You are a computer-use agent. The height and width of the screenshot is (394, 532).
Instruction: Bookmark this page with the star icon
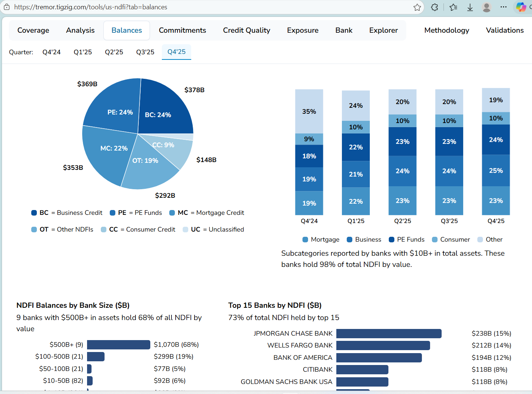pyautogui.click(x=417, y=7)
